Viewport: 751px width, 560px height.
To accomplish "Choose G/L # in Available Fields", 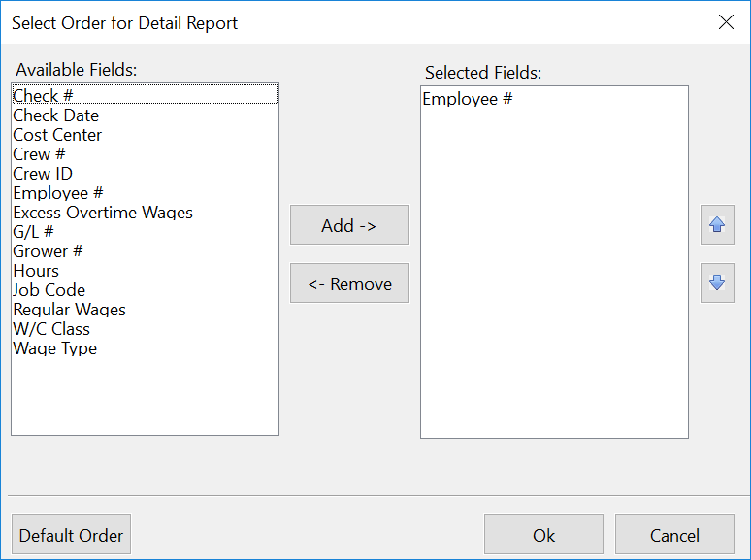I will pyautogui.click(x=33, y=232).
